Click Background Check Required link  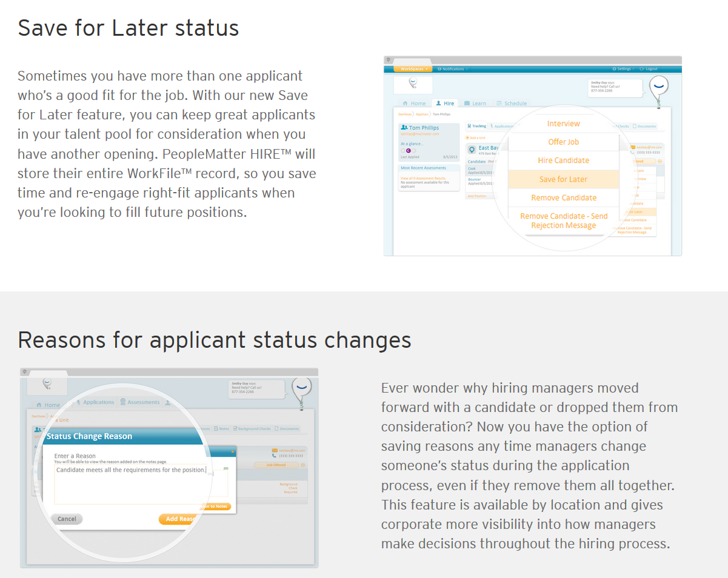point(289,488)
